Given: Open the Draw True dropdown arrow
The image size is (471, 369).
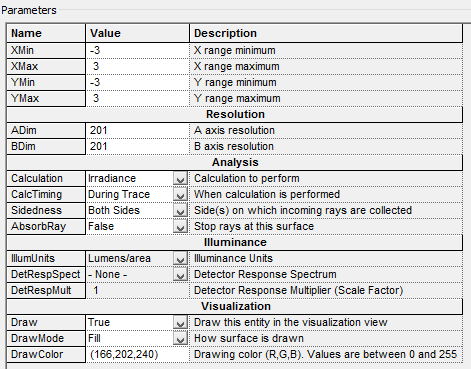Looking at the screenshot, I should pos(180,322).
